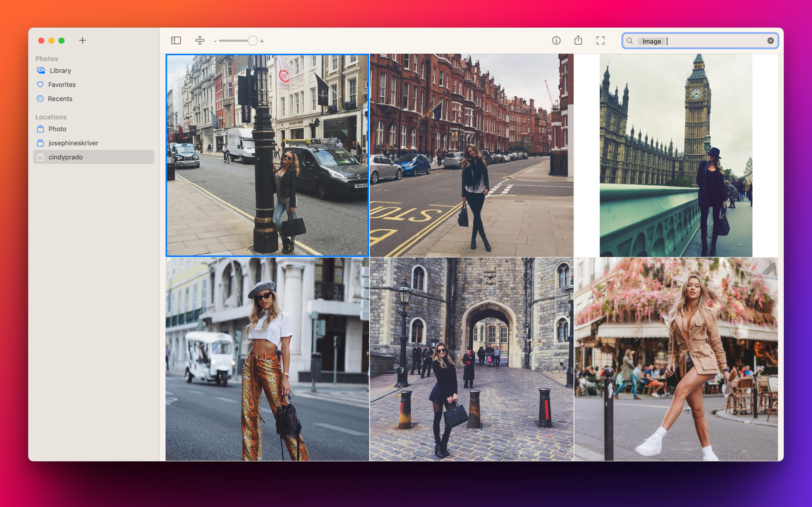Open the photo info panel
This screenshot has width=812, height=507.
pyautogui.click(x=556, y=40)
